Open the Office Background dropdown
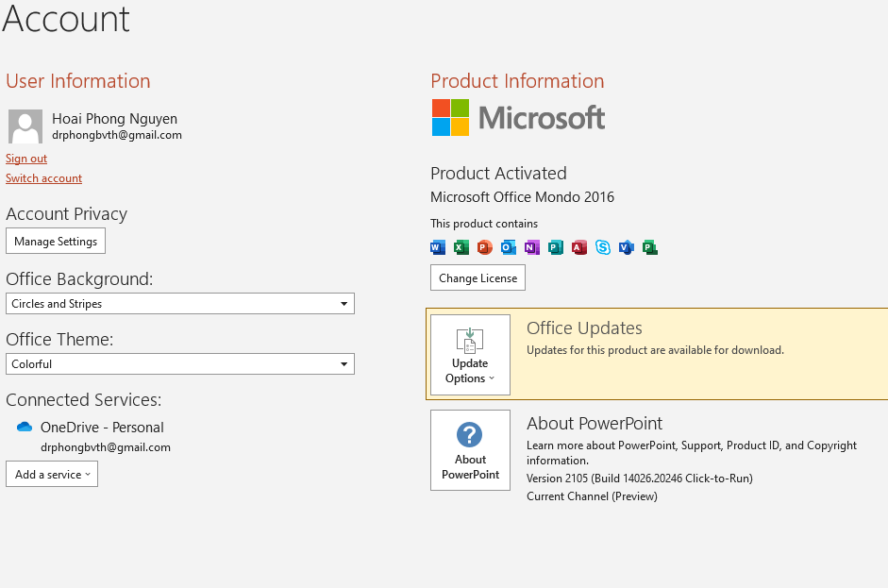 [180, 304]
